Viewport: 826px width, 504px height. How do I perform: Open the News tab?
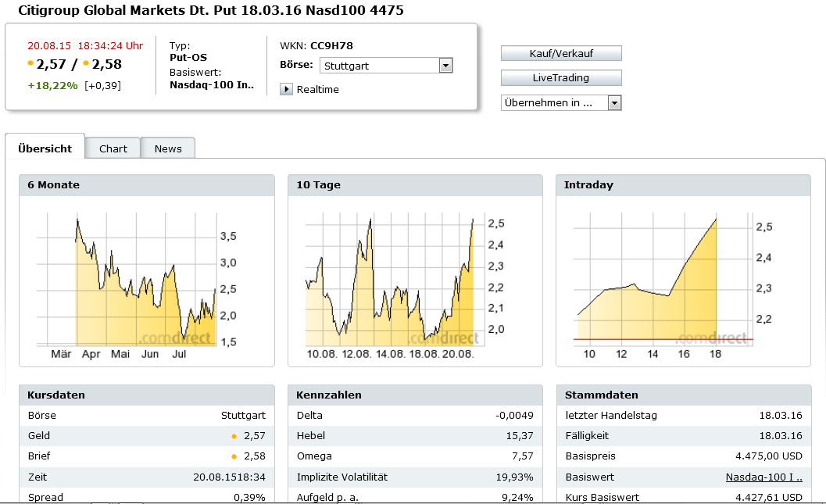168,148
